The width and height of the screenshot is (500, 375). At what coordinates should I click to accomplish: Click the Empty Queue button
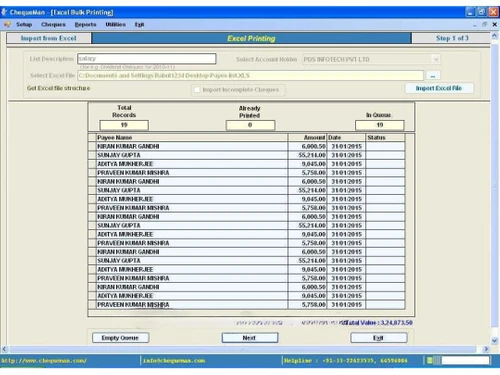click(x=120, y=338)
